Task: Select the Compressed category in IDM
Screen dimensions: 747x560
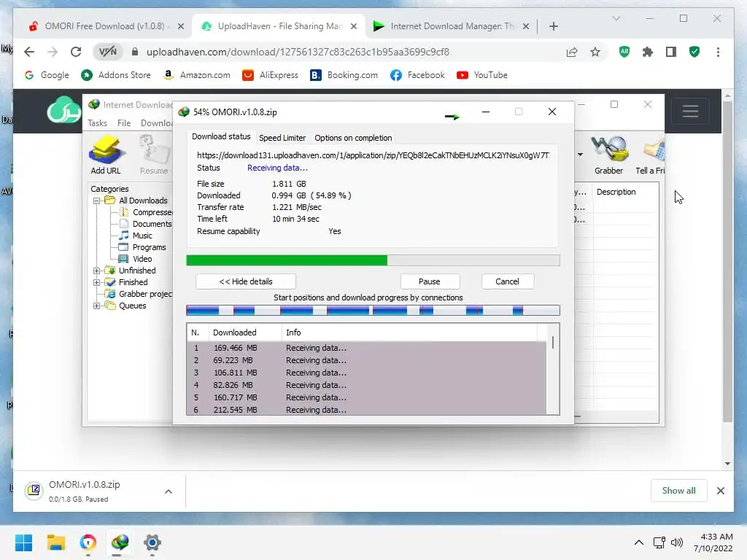Action: pyautogui.click(x=146, y=212)
